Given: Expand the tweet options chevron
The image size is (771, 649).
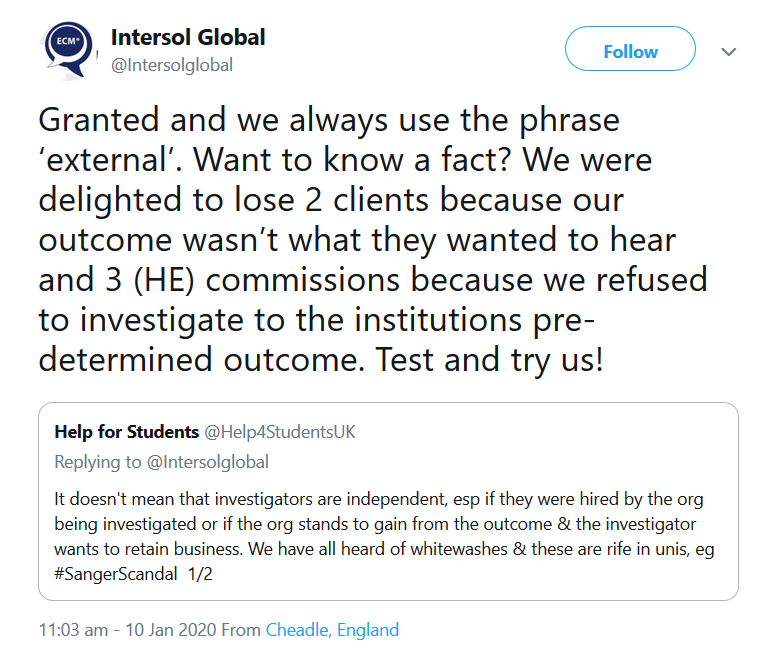Looking at the screenshot, I should pyautogui.click(x=729, y=52).
